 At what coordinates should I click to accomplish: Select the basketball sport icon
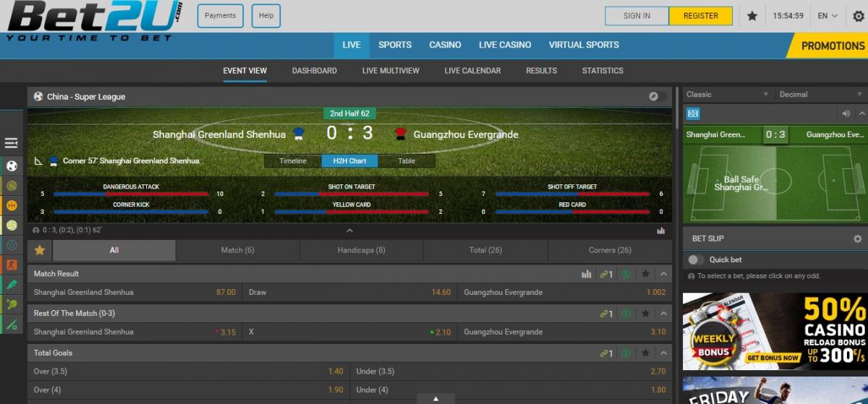tap(12, 205)
